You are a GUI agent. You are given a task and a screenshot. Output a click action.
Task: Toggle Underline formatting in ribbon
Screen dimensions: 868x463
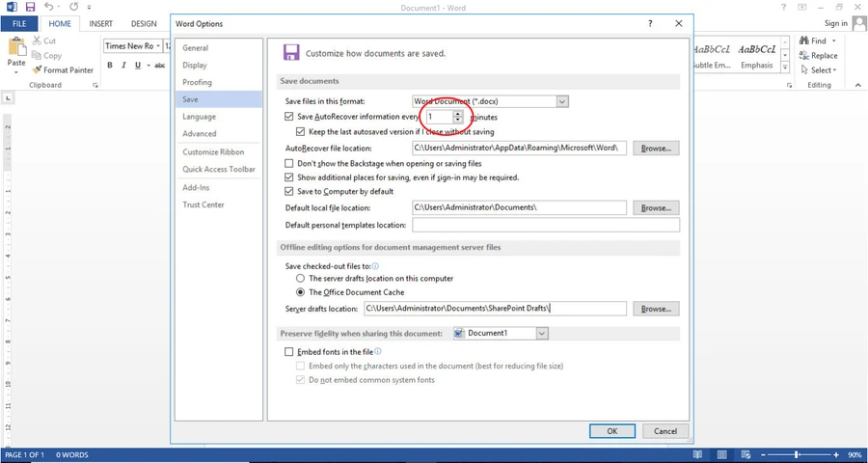tap(138, 66)
